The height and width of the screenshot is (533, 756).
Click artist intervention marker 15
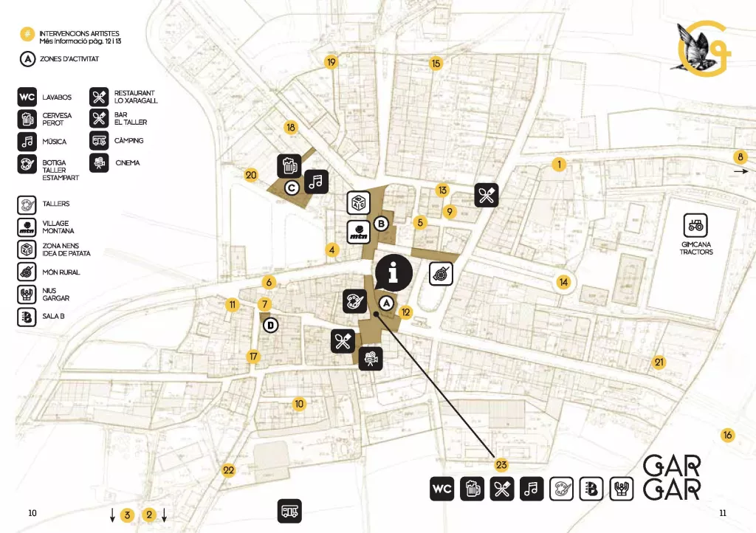436,63
